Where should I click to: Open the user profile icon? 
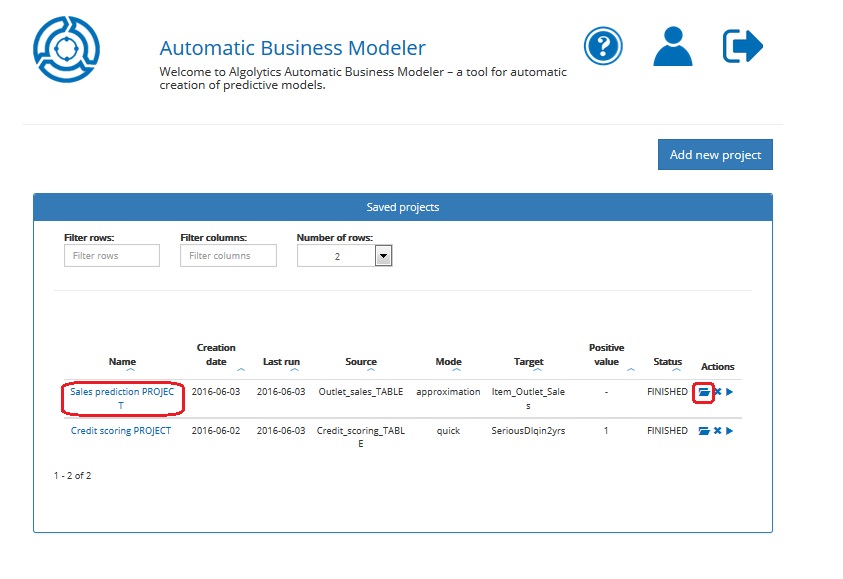673,46
